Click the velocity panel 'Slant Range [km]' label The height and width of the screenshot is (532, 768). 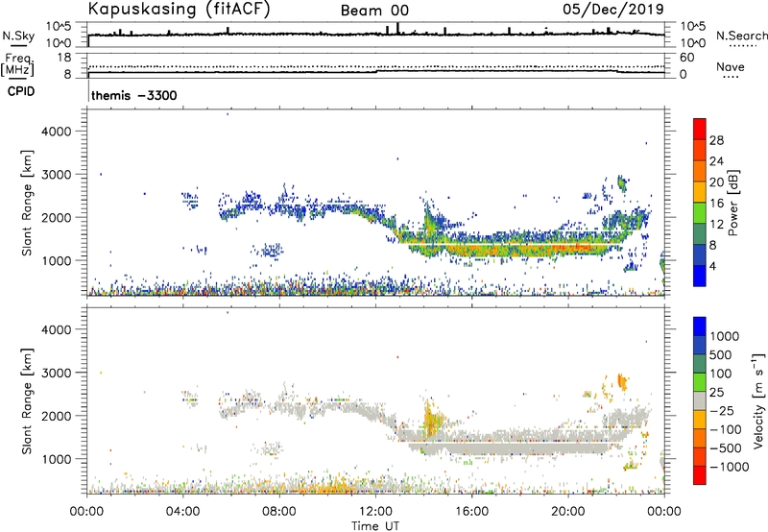point(27,401)
